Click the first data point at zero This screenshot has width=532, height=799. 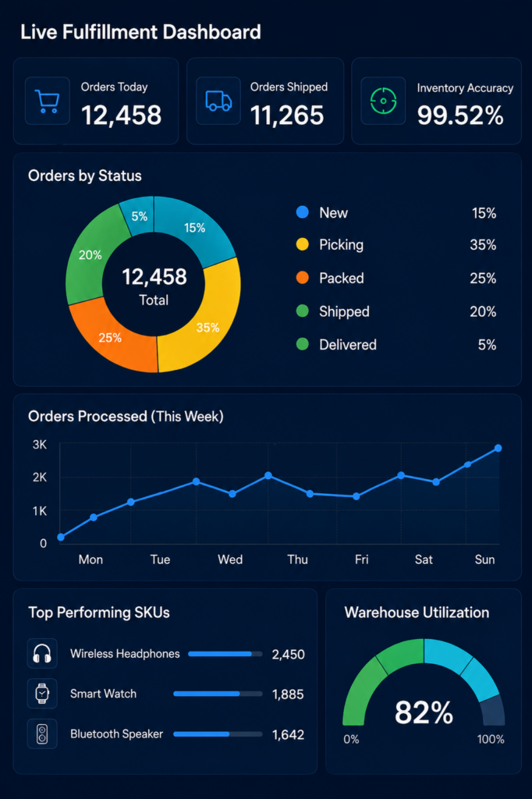(61, 537)
